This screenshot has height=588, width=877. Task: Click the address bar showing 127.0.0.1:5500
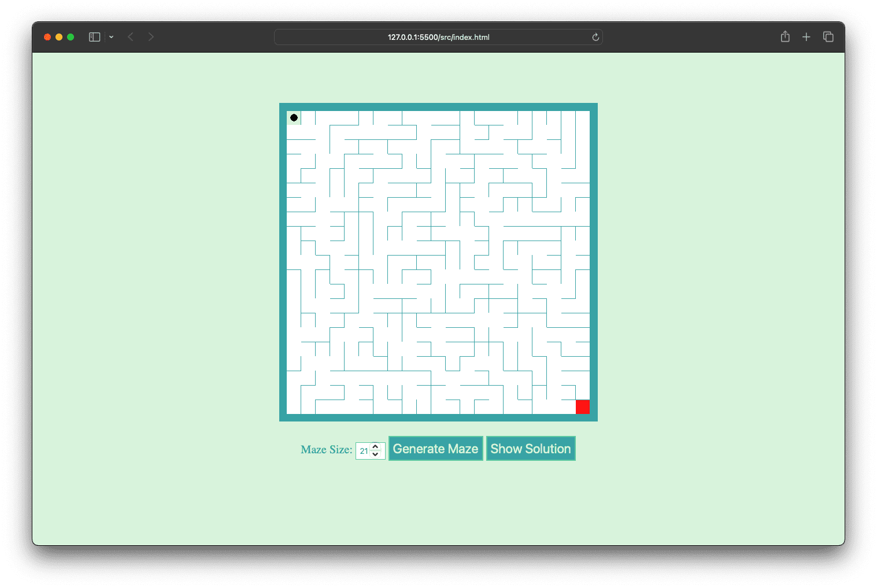click(x=438, y=36)
